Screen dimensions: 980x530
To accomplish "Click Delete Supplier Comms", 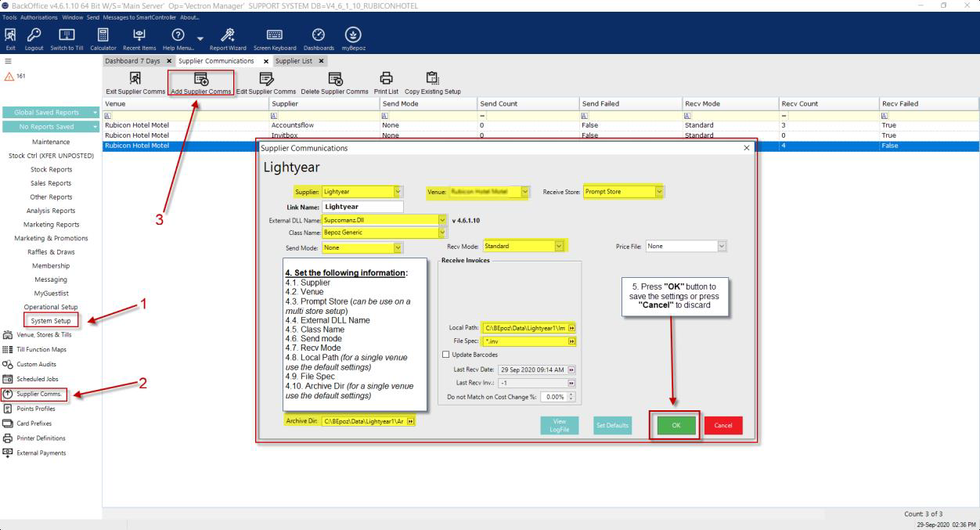I will tap(335, 82).
